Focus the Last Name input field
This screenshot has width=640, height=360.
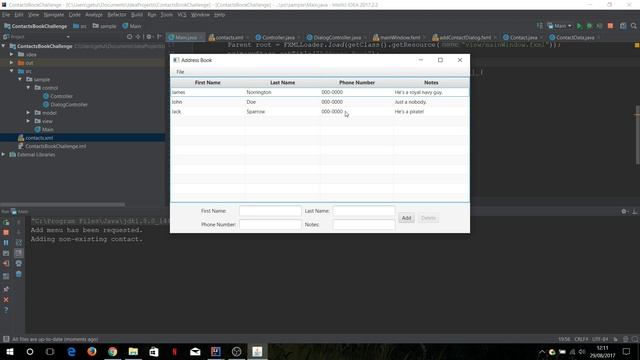pos(364,211)
